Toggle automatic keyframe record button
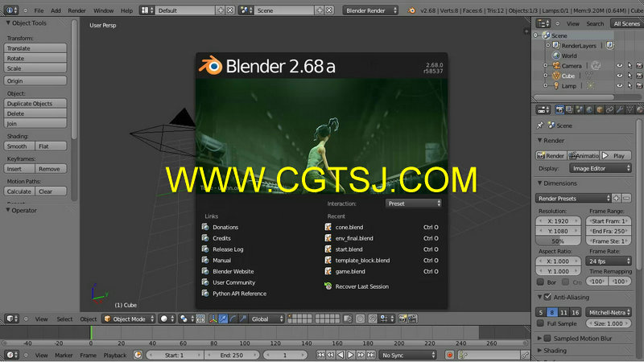The height and width of the screenshot is (362, 644). click(450, 355)
